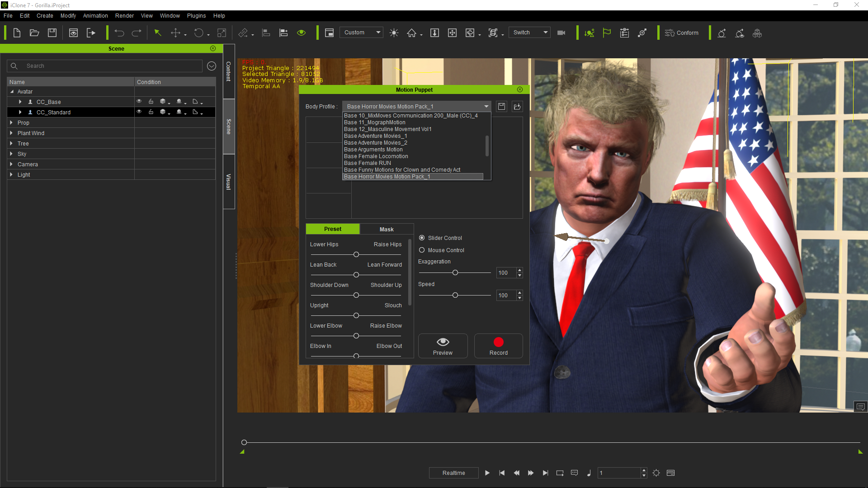Create a new project with New icon

(x=17, y=33)
